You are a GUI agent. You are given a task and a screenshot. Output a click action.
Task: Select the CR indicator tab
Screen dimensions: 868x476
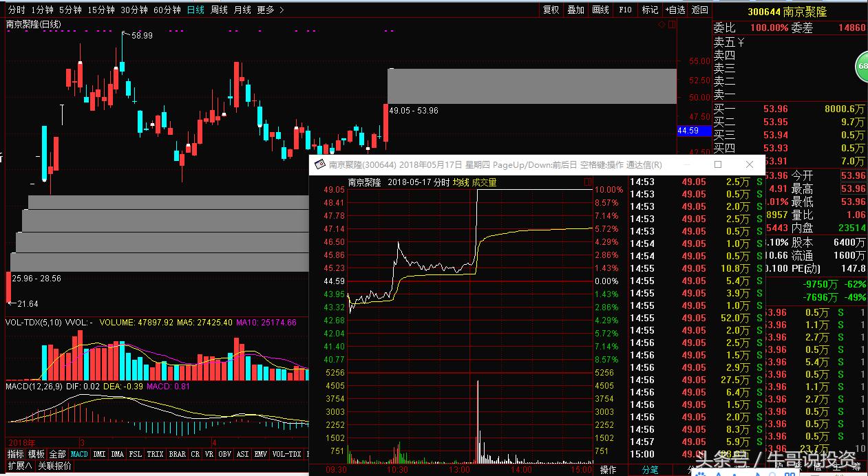click(x=195, y=454)
